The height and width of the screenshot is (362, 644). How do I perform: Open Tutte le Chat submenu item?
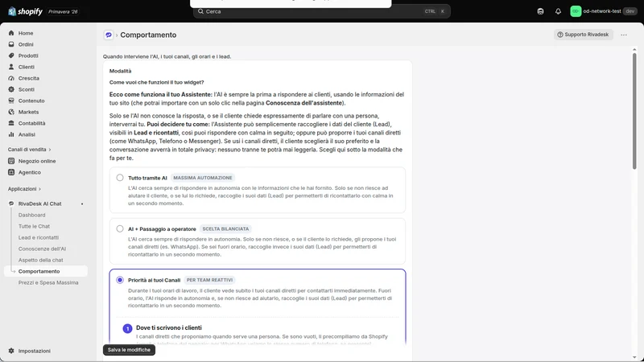click(x=34, y=226)
